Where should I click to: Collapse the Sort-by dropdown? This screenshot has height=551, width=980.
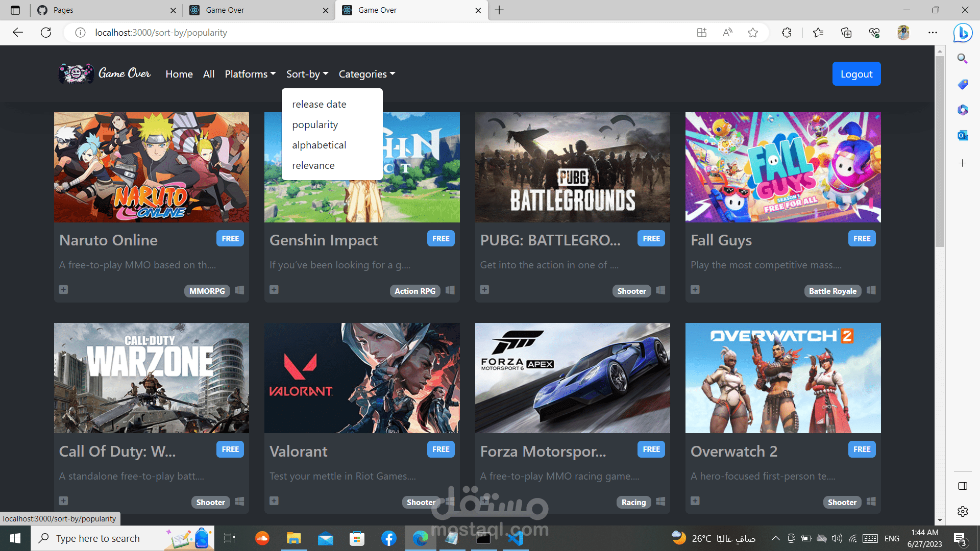point(307,74)
